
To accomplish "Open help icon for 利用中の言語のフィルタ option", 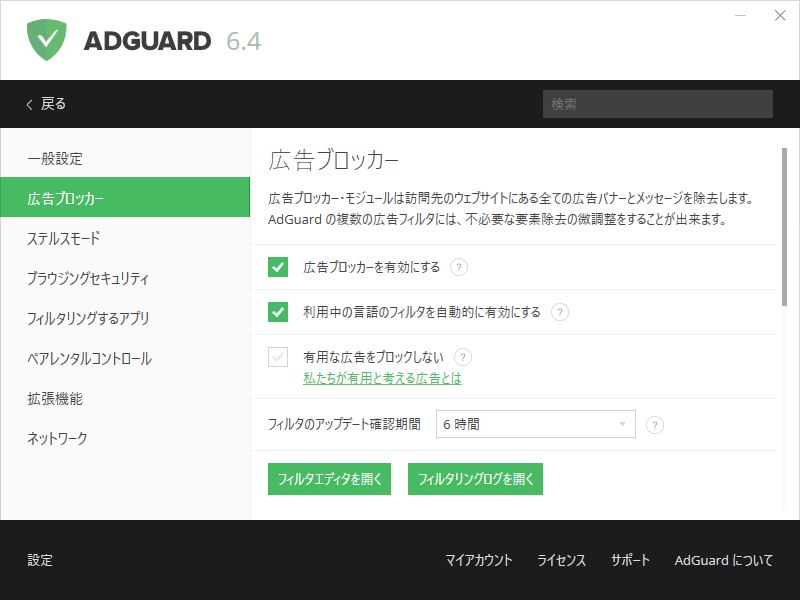I will point(560,312).
